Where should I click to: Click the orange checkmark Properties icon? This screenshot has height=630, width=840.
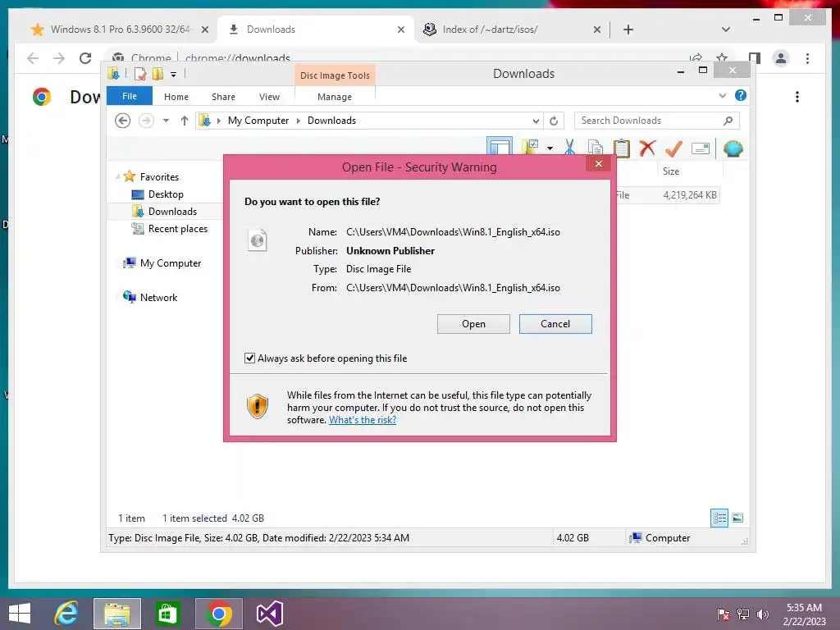click(x=673, y=148)
